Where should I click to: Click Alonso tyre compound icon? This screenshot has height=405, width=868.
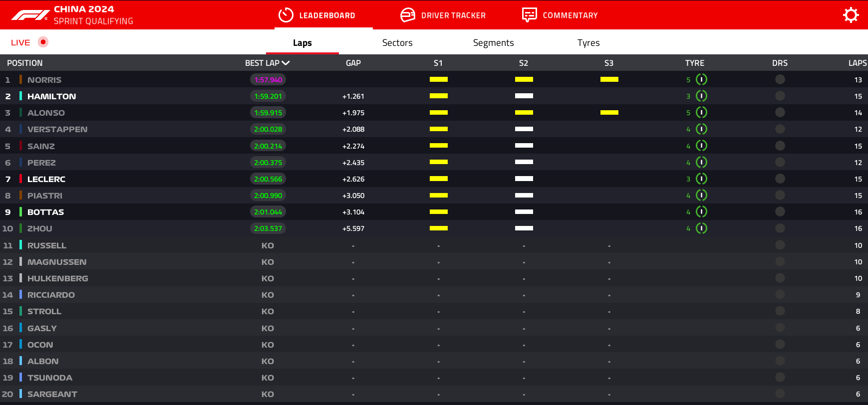(701, 112)
